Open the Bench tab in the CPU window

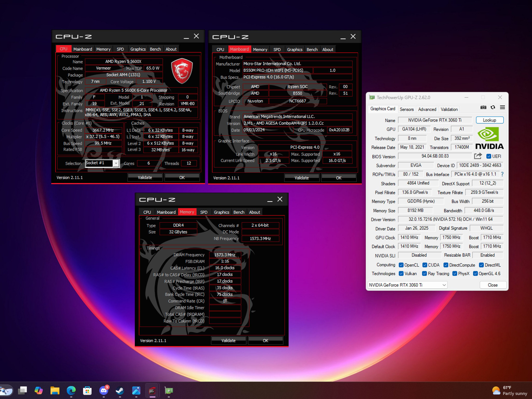[155, 49]
